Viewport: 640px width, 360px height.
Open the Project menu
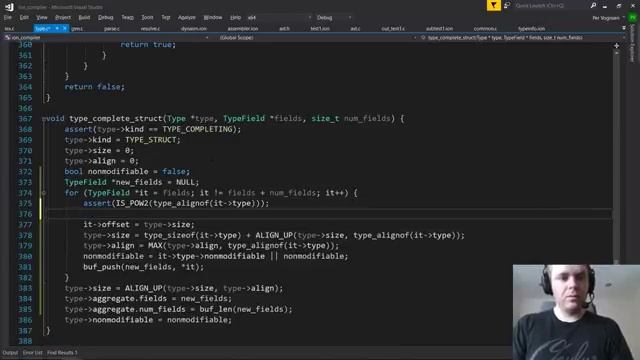click(62, 18)
